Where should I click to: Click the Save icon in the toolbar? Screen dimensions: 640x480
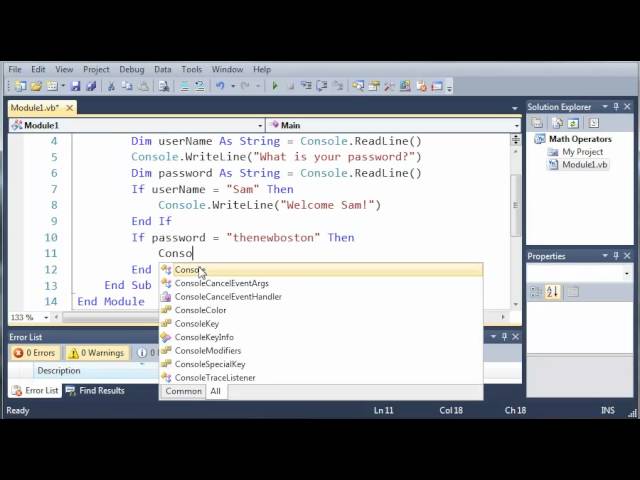click(x=76, y=87)
